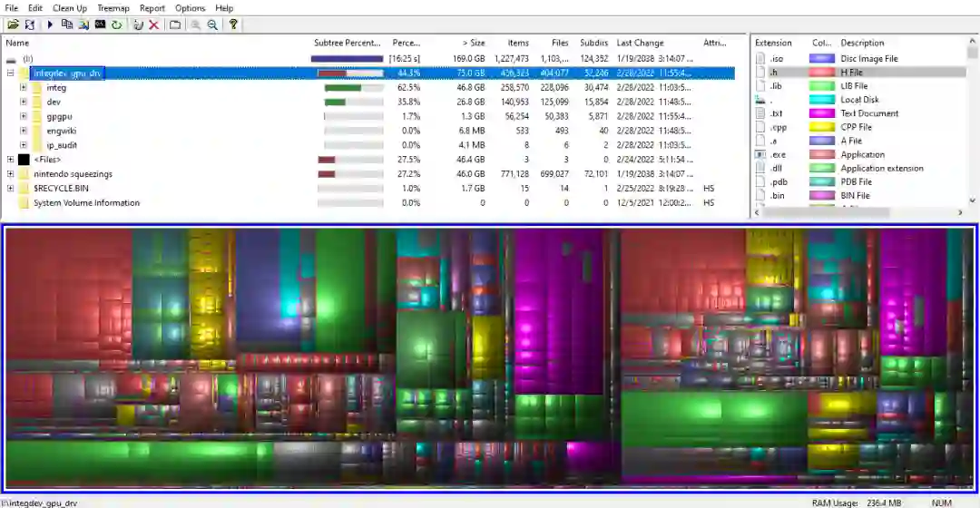Click the folder icon beside nintendo squeezings

[x=24, y=174]
